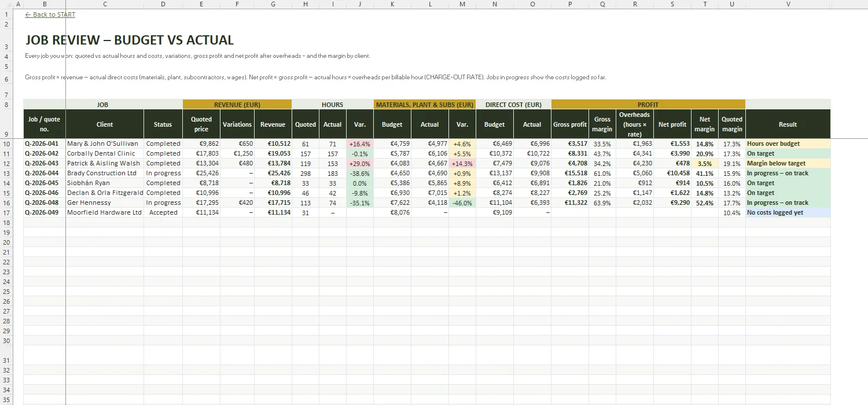Select quoted price €25,426

click(x=201, y=173)
